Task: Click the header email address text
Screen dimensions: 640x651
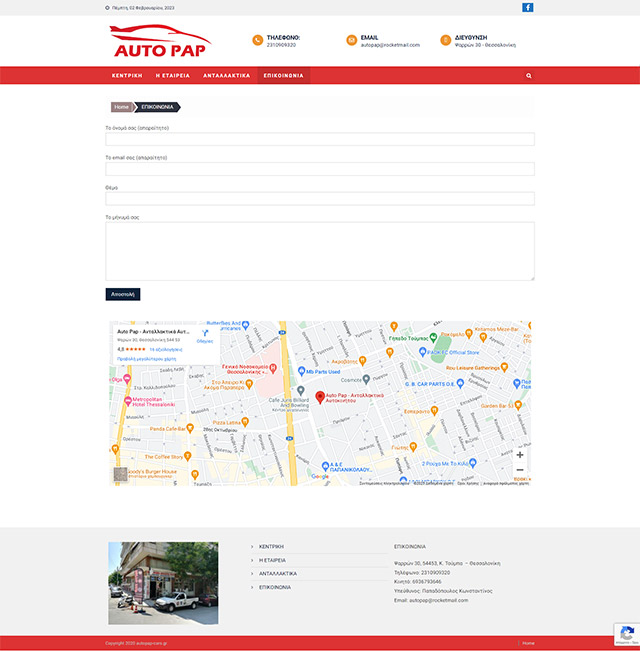Action: click(x=390, y=45)
